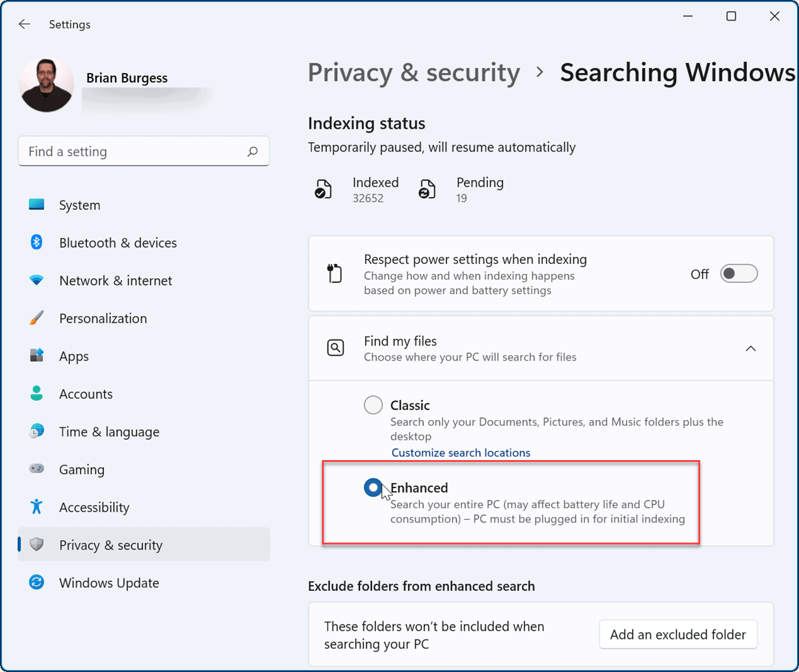The width and height of the screenshot is (799, 672).
Task: Select the Personalization paintbrush icon
Action: [x=36, y=318]
